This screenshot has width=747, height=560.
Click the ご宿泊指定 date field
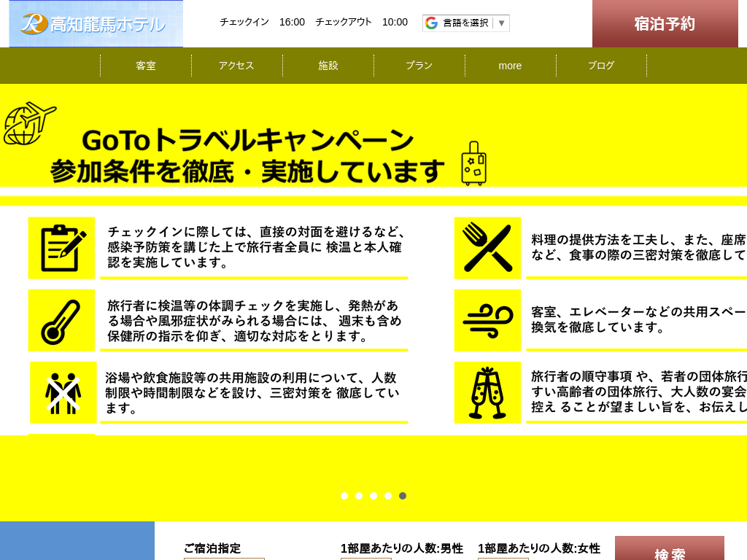[x=225, y=559]
